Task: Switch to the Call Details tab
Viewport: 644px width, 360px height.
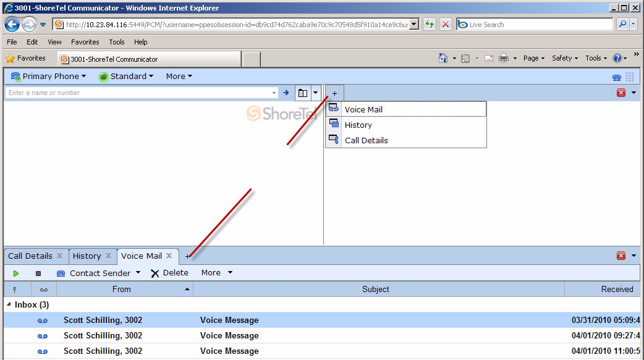Action: 30,256
